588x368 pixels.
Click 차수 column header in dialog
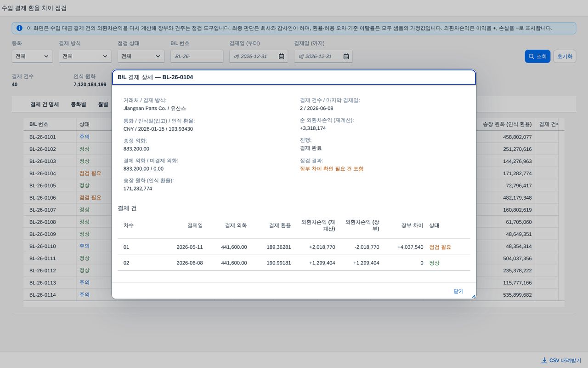[129, 225]
